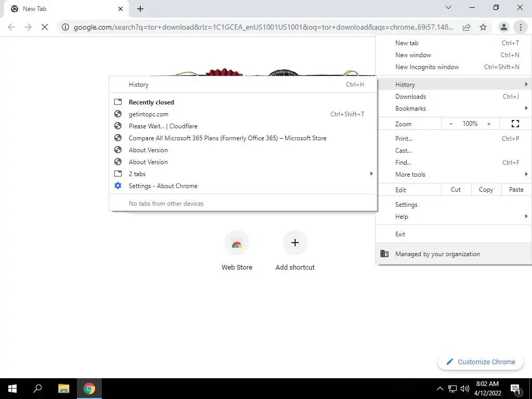Image resolution: width=532 pixels, height=399 pixels.
Task: Click the globe icon beside getintopc.com
Action: [x=118, y=114]
